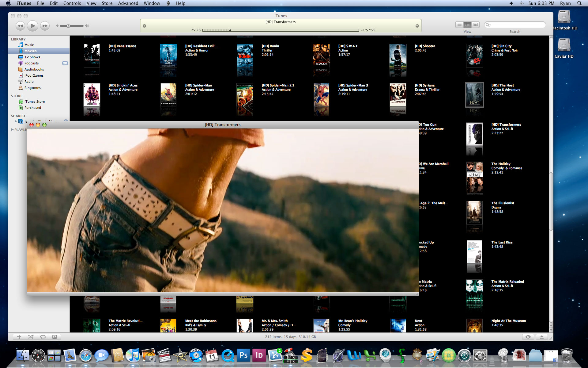The image size is (588, 368).
Task: Toggle repeat mode
Action: (43, 337)
